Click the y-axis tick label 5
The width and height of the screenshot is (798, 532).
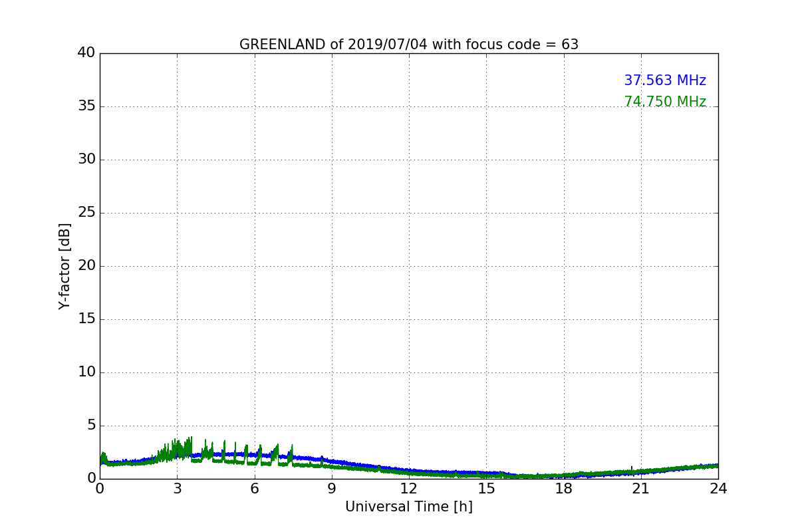91,426
